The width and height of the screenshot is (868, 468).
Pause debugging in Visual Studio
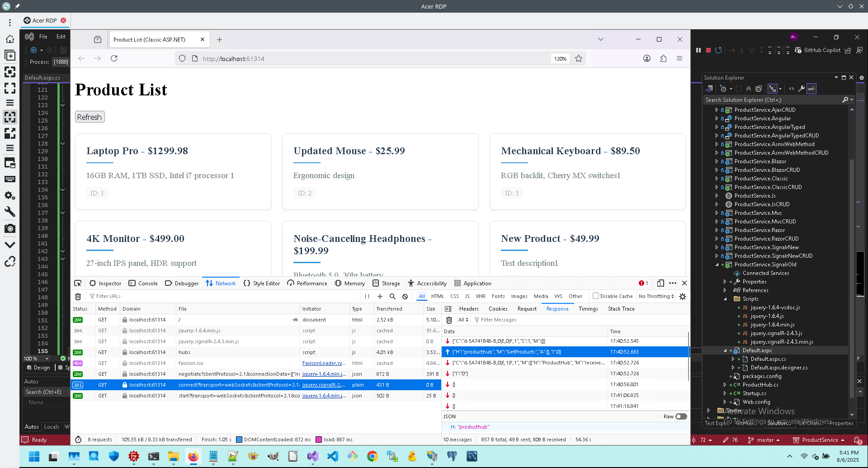pyautogui.click(x=698, y=50)
